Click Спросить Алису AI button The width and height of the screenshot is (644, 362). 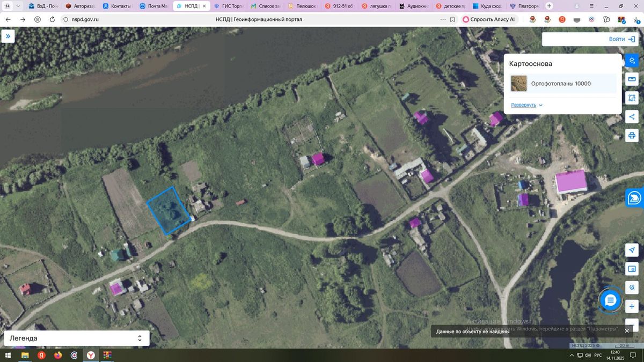tap(489, 19)
